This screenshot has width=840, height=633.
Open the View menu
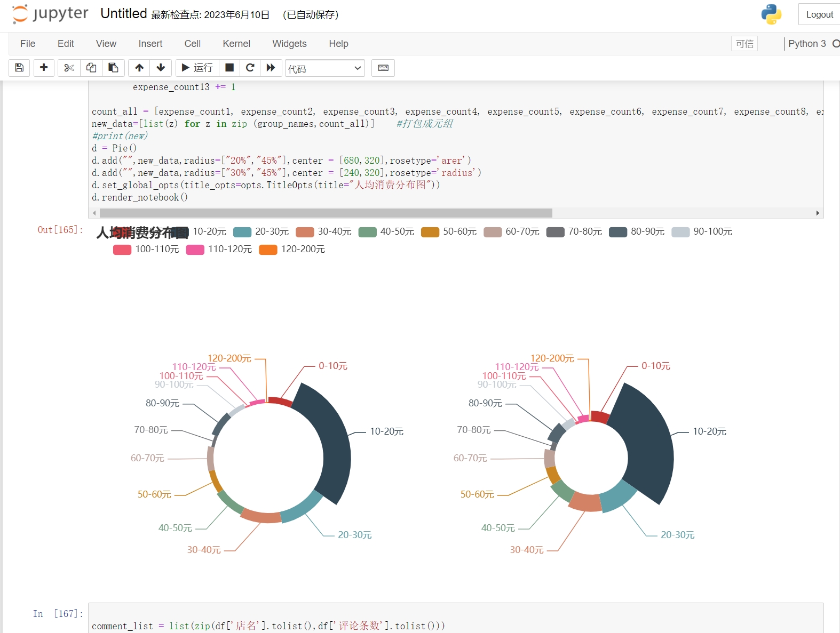pyautogui.click(x=106, y=44)
